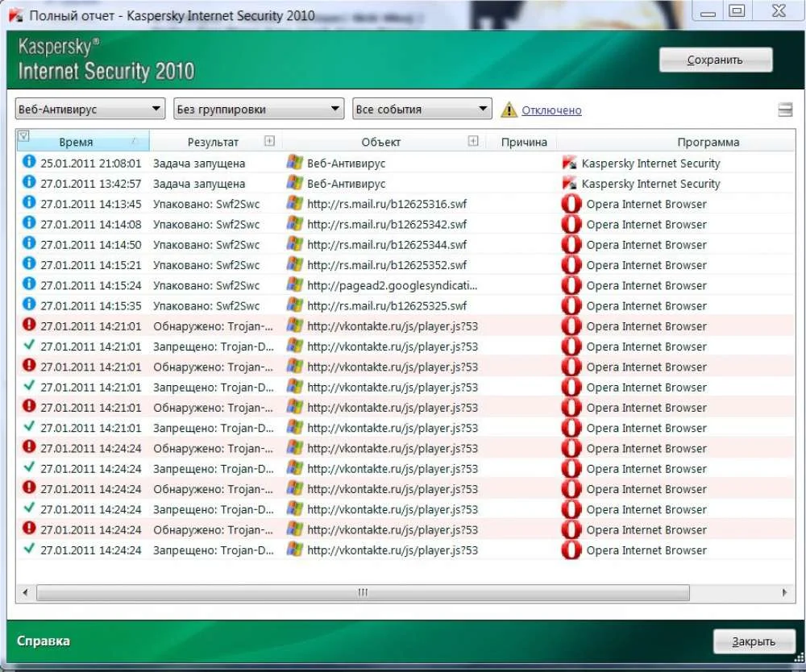This screenshot has width=806, height=672.
Task: Select the http://pagead2.googlesyndicati... object
Action: [393, 286]
